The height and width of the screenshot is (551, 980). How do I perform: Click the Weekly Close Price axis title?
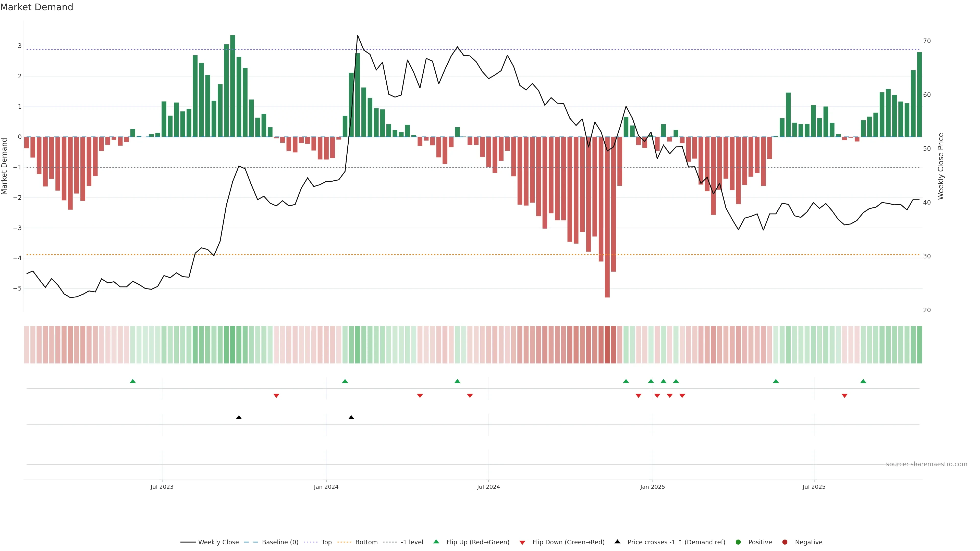coord(941,166)
